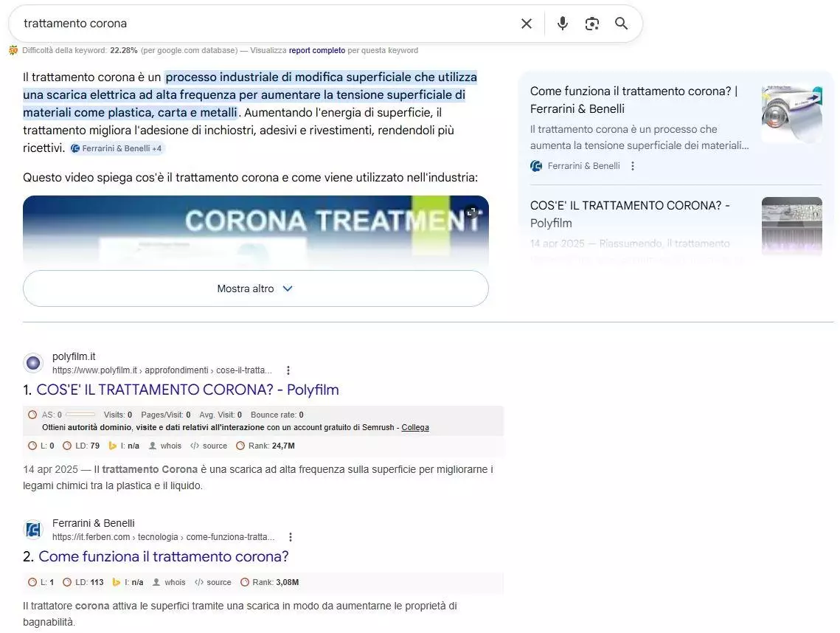Image resolution: width=840 pixels, height=633 pixels.
Task: Expand the overview with 'Mostra altro'
Action: [x=255, y=288]
